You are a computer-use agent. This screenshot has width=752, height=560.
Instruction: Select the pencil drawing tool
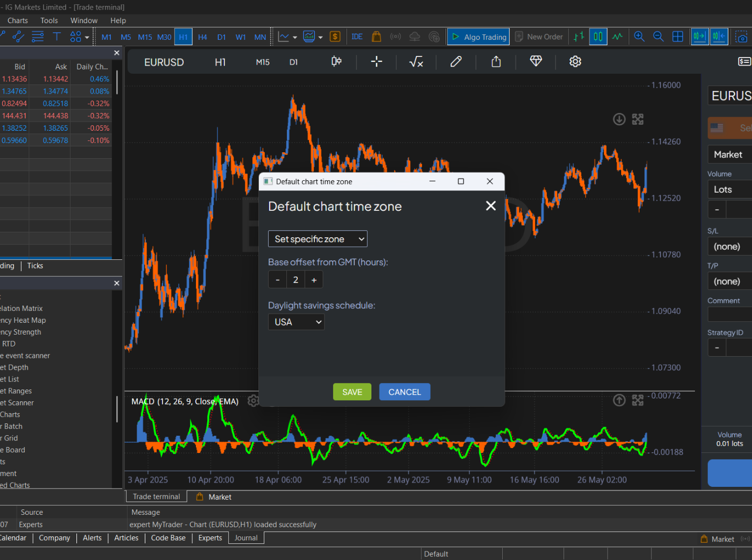click(456, 61)
